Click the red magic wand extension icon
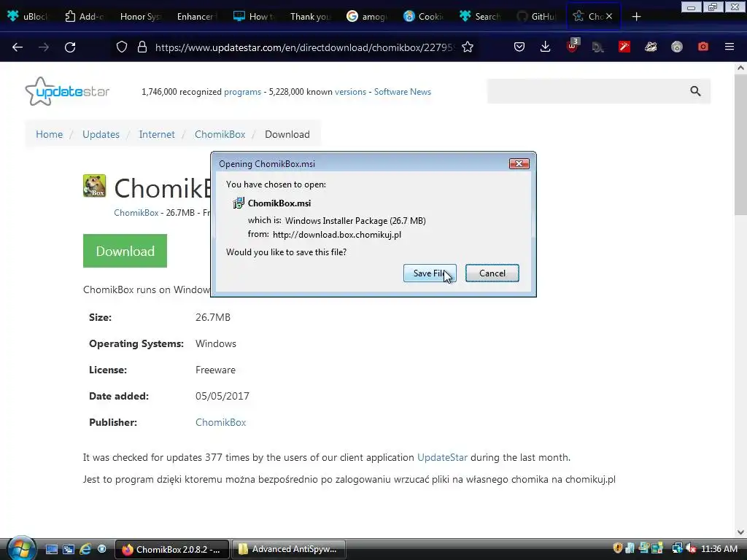 624,47
